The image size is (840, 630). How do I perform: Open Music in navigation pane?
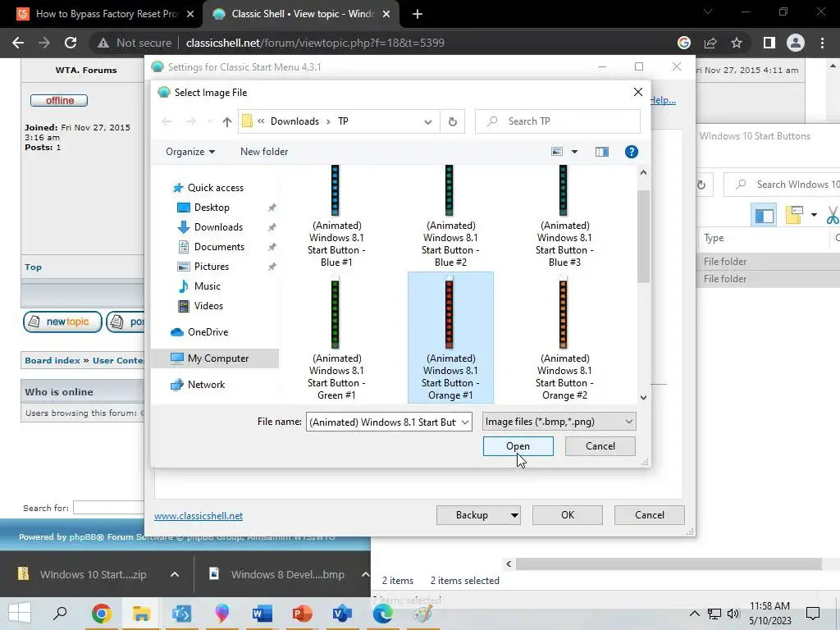pos(207,286)
